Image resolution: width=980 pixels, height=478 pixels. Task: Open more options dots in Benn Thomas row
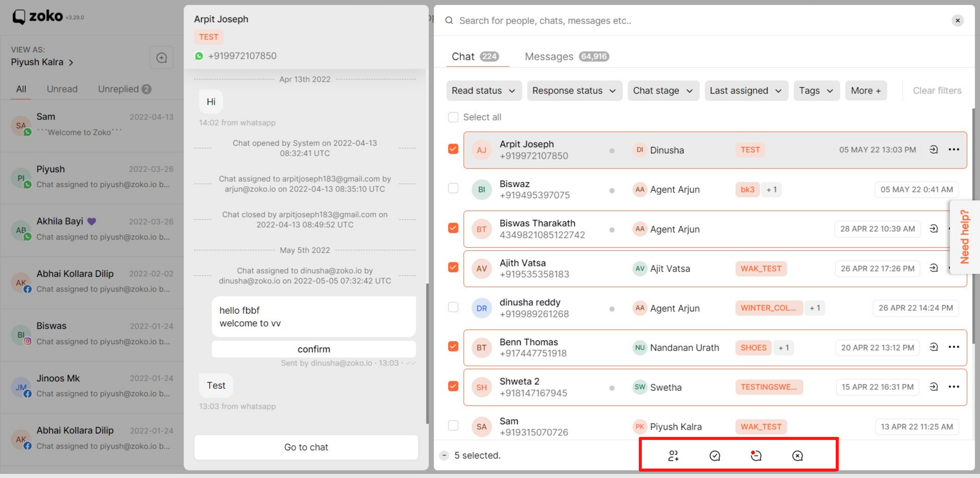(x=953, y=347)
